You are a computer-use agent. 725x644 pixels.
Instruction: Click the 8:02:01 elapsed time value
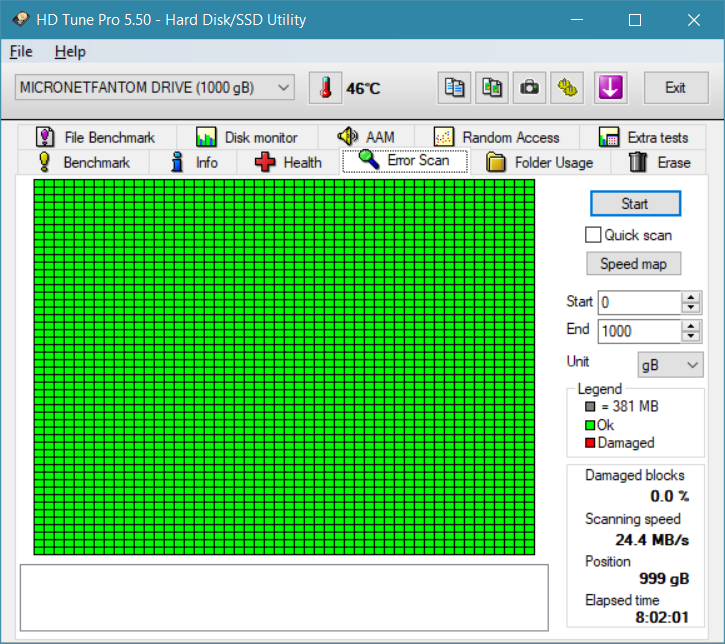click(662, 617)
